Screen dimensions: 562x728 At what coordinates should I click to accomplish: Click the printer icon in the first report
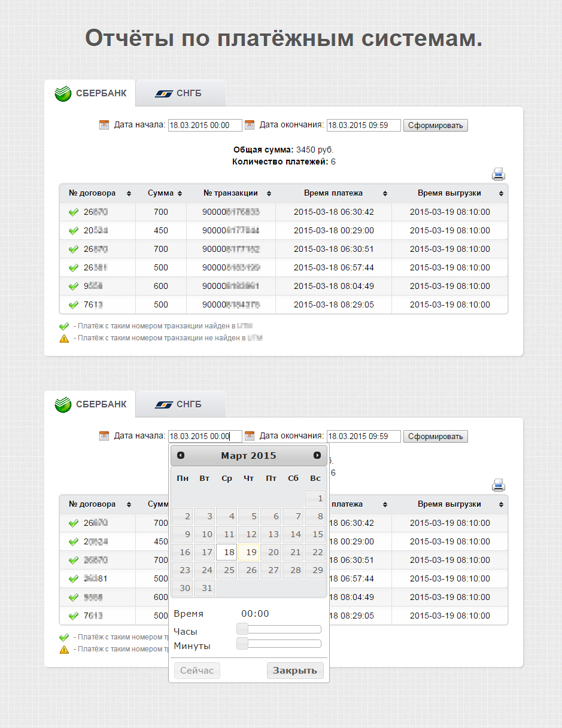[499, 174]
